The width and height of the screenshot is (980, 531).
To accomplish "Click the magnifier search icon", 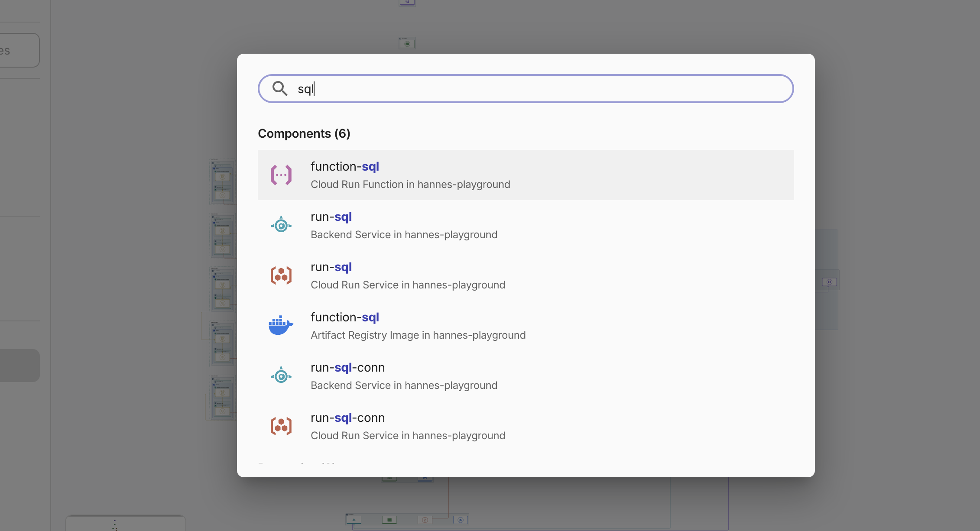I will click(x=280, y=88).
